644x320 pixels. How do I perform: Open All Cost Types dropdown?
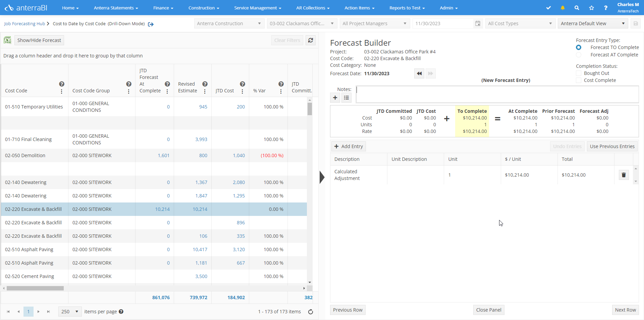point(520,24)
